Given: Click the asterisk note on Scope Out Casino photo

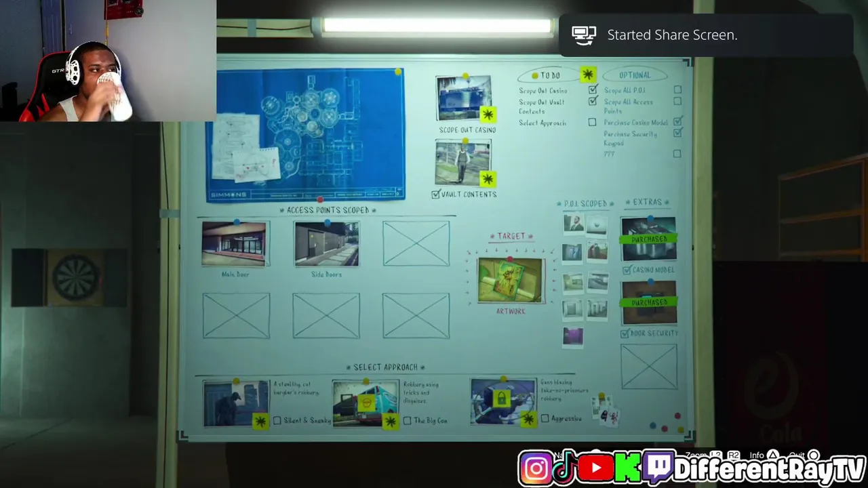Looking at the screenshot, I should point(487,115).
